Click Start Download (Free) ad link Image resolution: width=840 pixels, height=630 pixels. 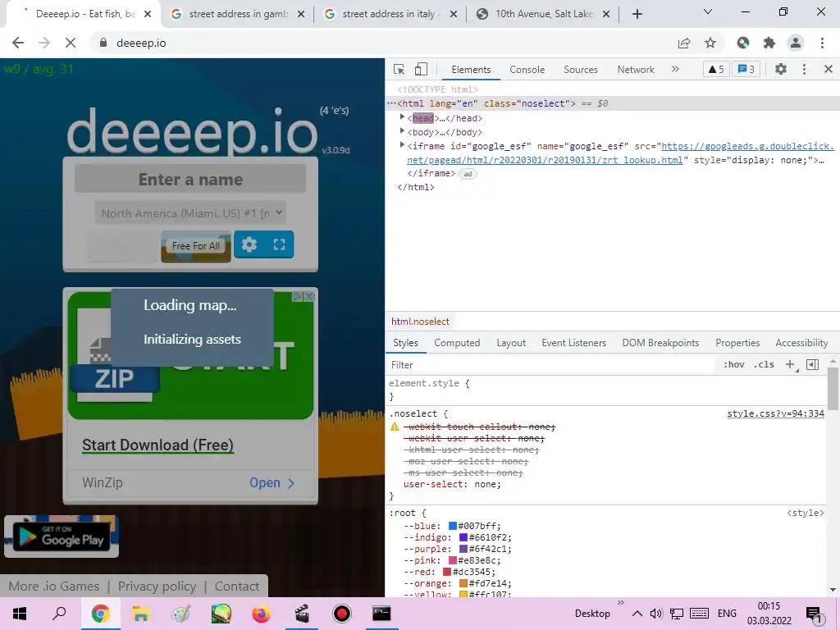coord(157,445)
